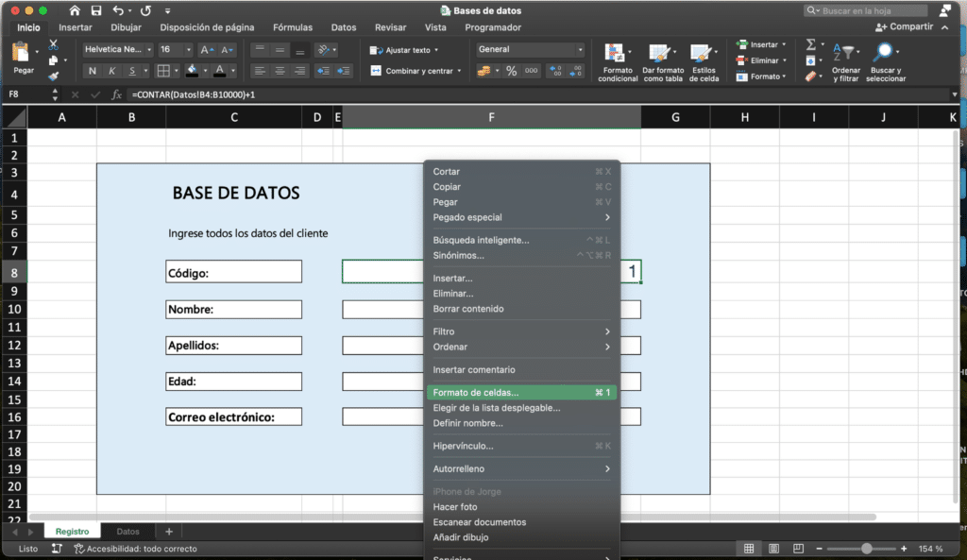
Task: Click the Insertar cells ribbon button
Action: 762,44
